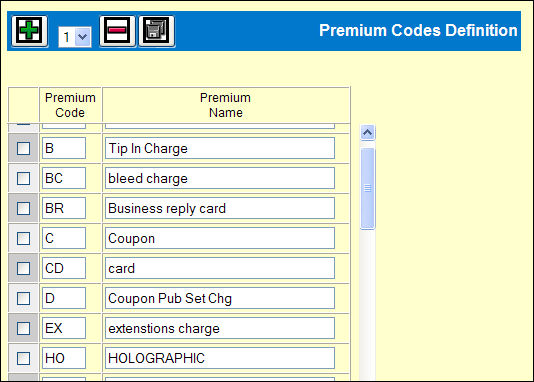Viewport: 534px width, 382px height.
Task: Tick the HOLOGRAPHIC row checkbox
Action: tap(23, 358)
